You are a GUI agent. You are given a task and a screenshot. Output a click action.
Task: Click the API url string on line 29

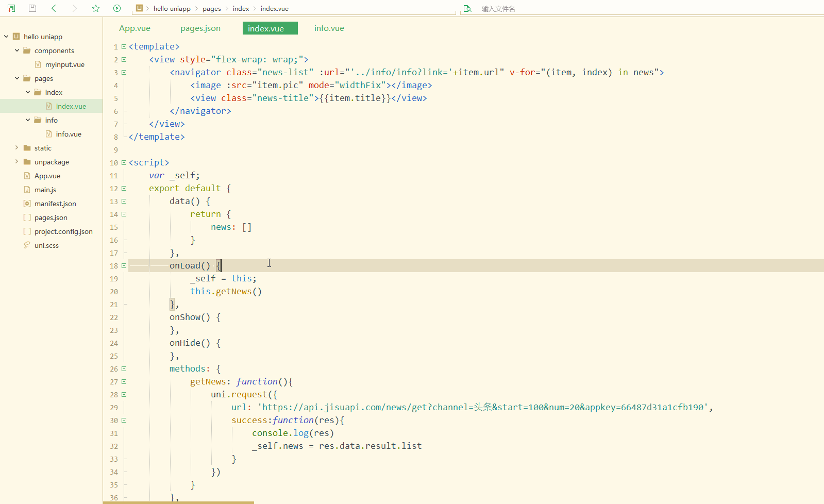point(483,408)
